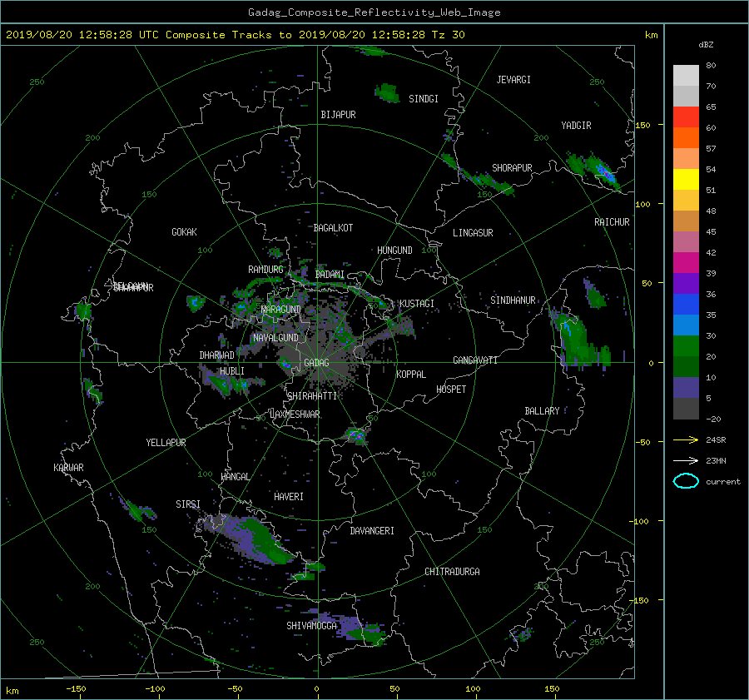Select the red 65 dBZ color swatch
This screenshot has height=700, width=749.
pyautogui.click(x=686, y=117)
